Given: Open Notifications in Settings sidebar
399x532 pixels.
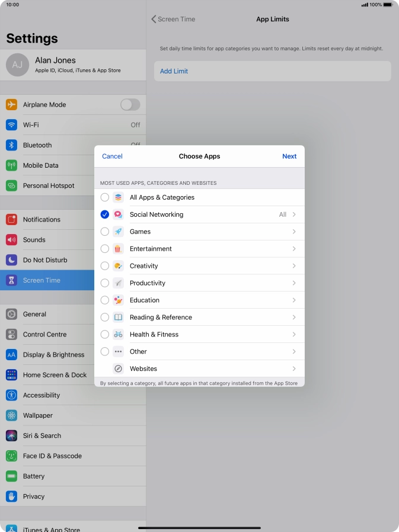Looking at the screenshot, I should [x=42, y=219].
